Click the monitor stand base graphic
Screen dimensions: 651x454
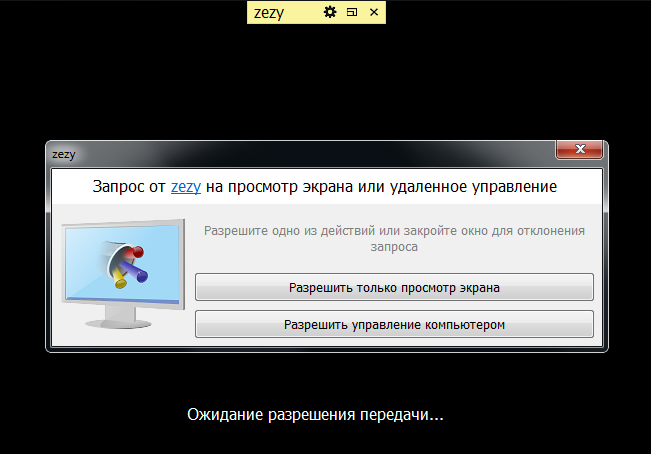coord(120,322)
